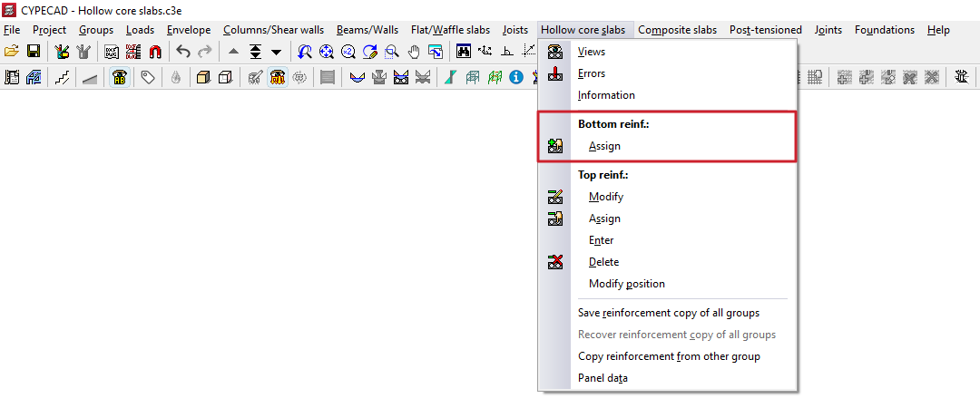980x408 pixels.
Task: Click the solid 3D box icon
Action: tap(204, 77)
